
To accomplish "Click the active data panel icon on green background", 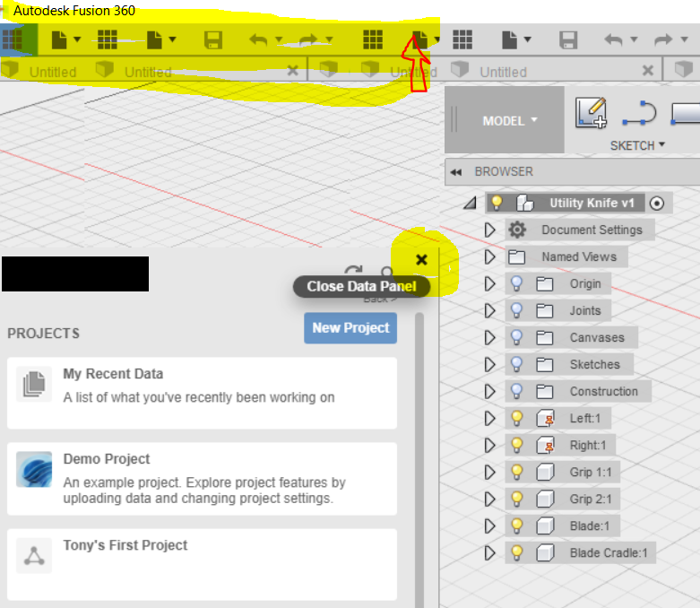I will click(x=13, y=39).
